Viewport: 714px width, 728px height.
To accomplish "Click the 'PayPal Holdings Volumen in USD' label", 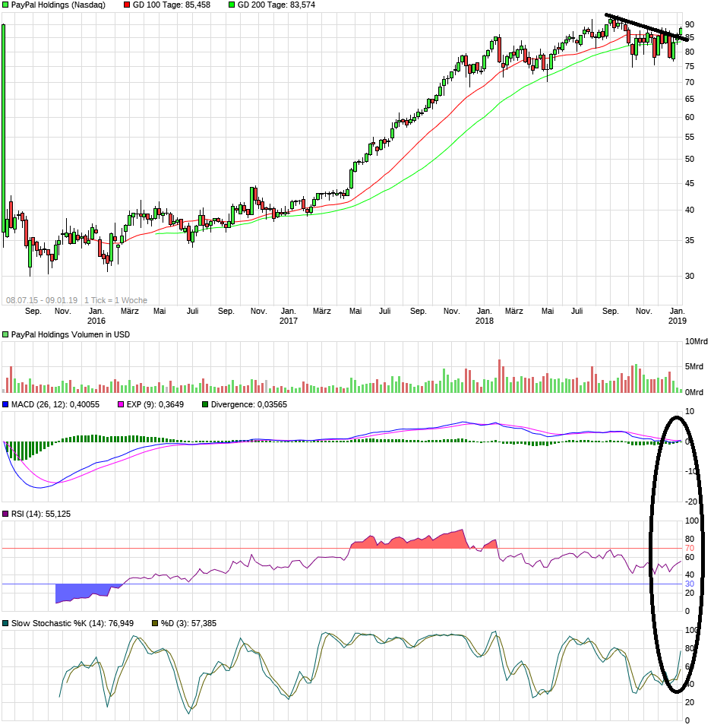I will point(71,335).
